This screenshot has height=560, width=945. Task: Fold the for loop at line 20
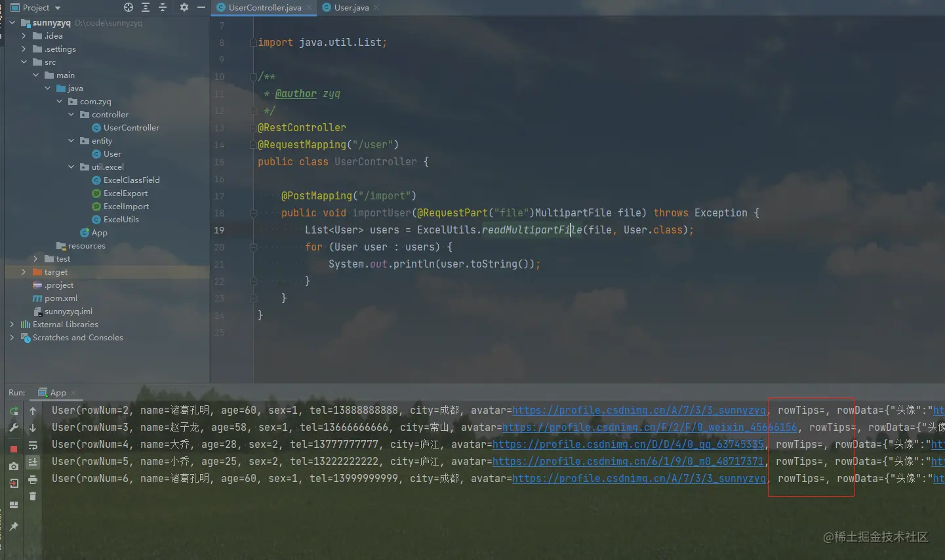[x=253, y=247]
